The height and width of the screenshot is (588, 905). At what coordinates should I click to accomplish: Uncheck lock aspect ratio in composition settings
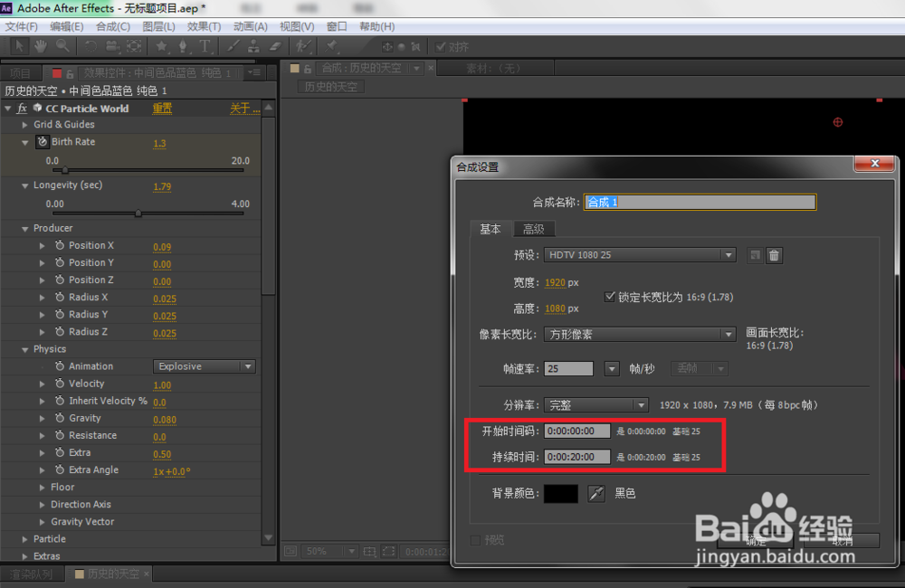(611, 297)
